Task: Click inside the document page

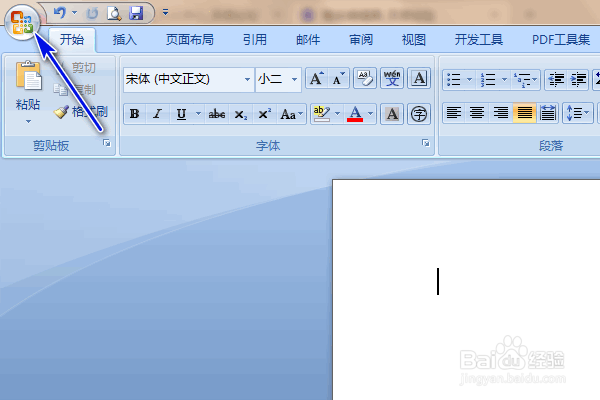Action: tap(466, 290)
